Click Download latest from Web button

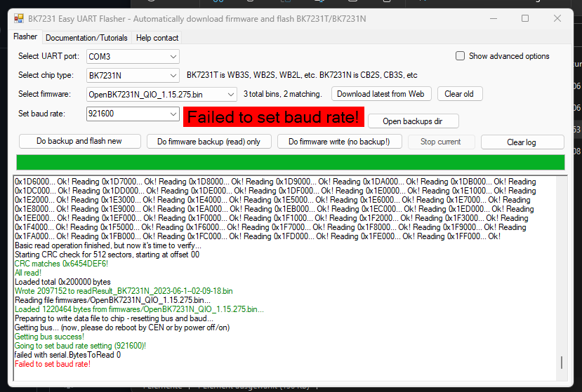click(381, 94)
